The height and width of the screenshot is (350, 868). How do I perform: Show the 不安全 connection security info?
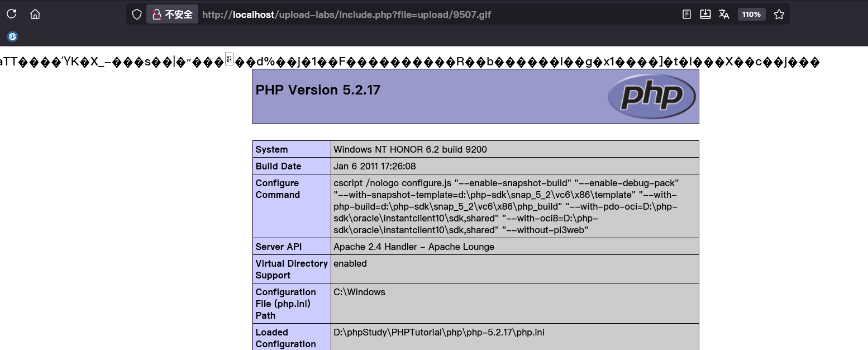(x=173, y=15)
